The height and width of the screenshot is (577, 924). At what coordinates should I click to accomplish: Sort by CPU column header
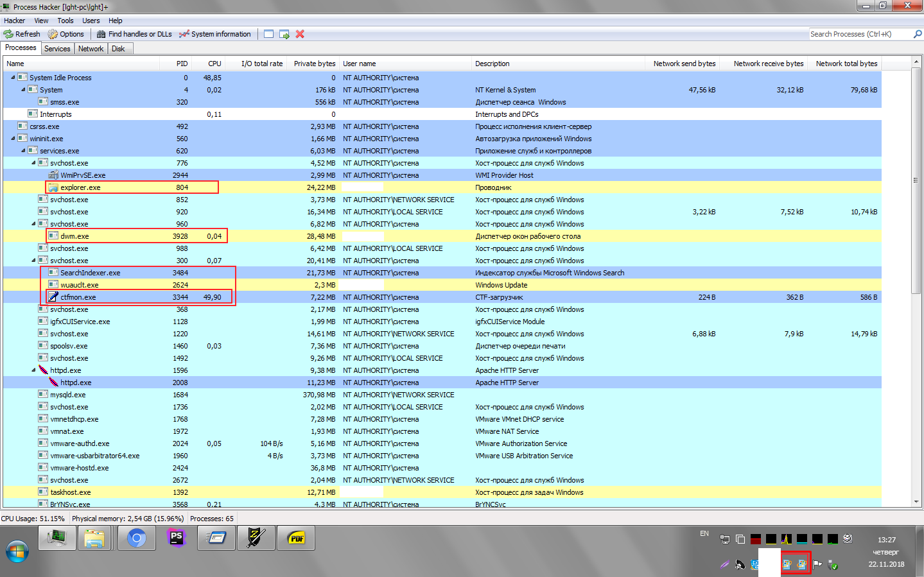click(x=207, y=64)
